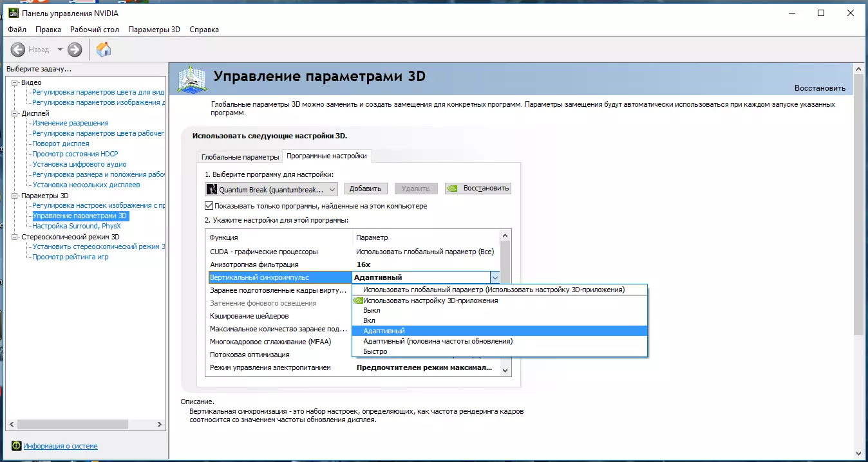Open the Вертикальный синхроимпульс dropdown arrow
The height and width of the screenshot is (462, 868).
[x=495, y=277]
